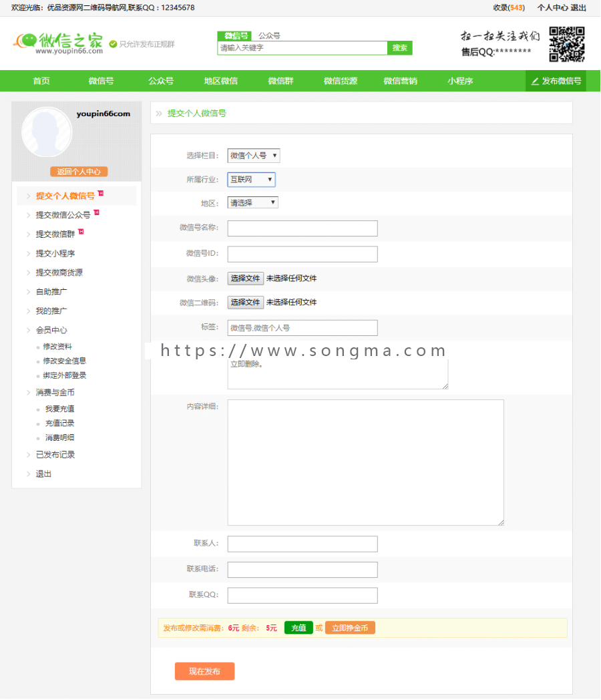Click 选择文件 for 微信头像
Screen dimensions: 601x700
(245, 278)
